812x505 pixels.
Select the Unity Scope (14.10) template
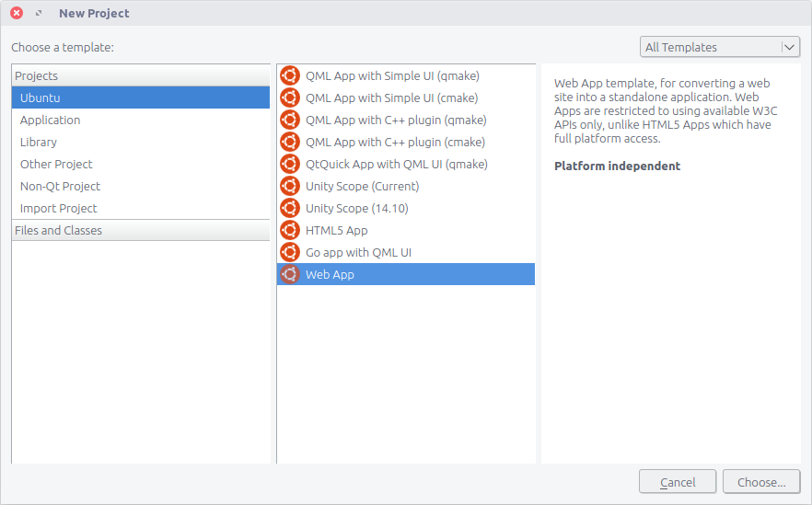point(406,208)
